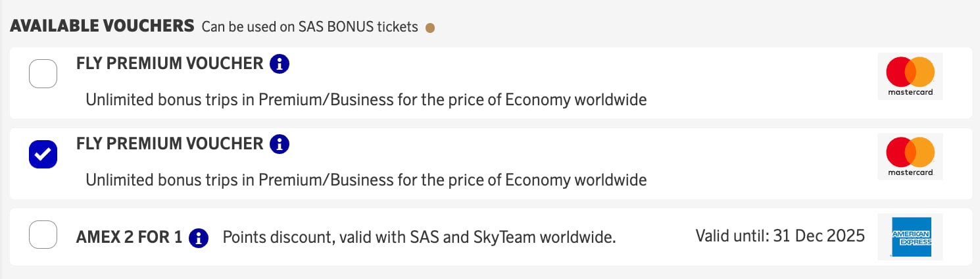Click the Points discount SkyTeam worldwide text
This screenshot has height=279, width=980.
pyautogui.click(x=419, y=237)
